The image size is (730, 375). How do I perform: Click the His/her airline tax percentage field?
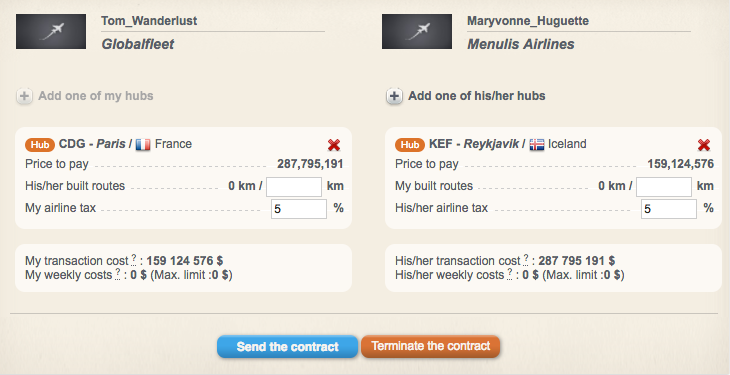pyautogui.click(x=669, y=209)
